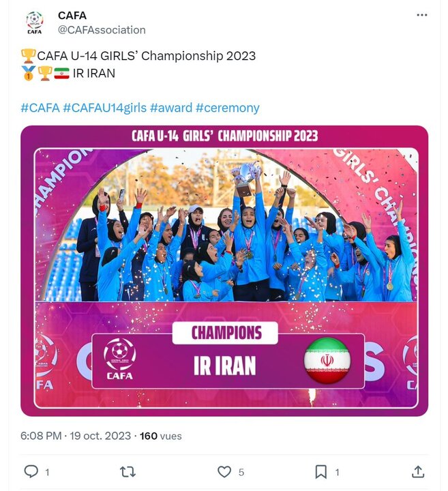View the 160 vues view count

[x=158, y=435]
